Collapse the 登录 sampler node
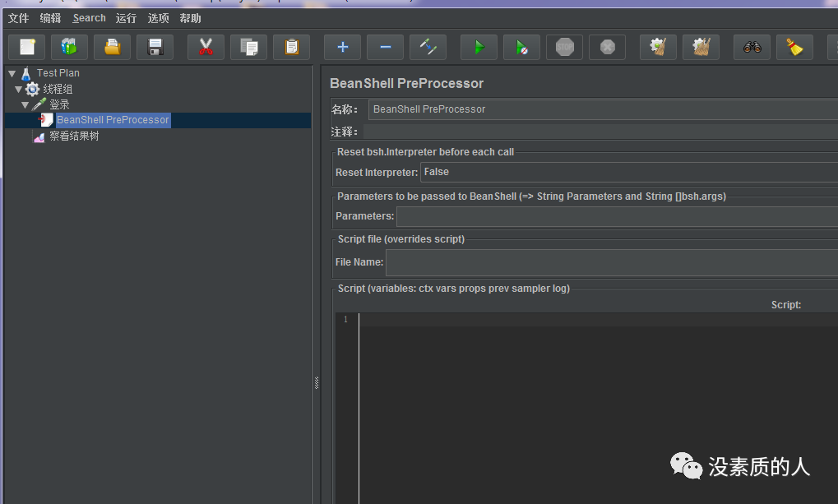This screenshot has height=504, width=838. click(25, 104)
